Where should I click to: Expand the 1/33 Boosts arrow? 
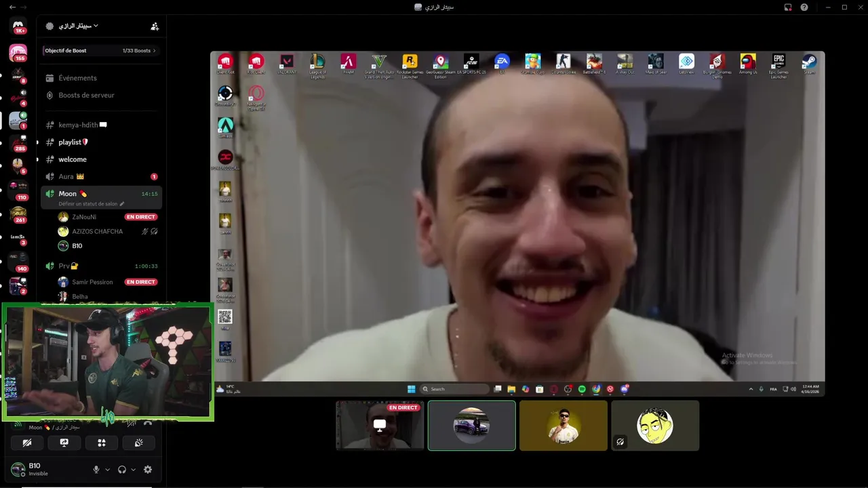154,51
